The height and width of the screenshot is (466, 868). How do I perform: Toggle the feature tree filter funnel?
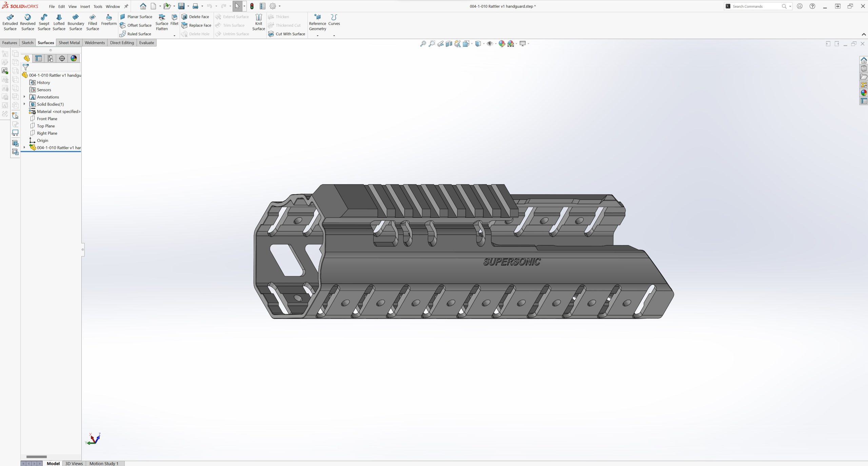click(x=26, y=67)
